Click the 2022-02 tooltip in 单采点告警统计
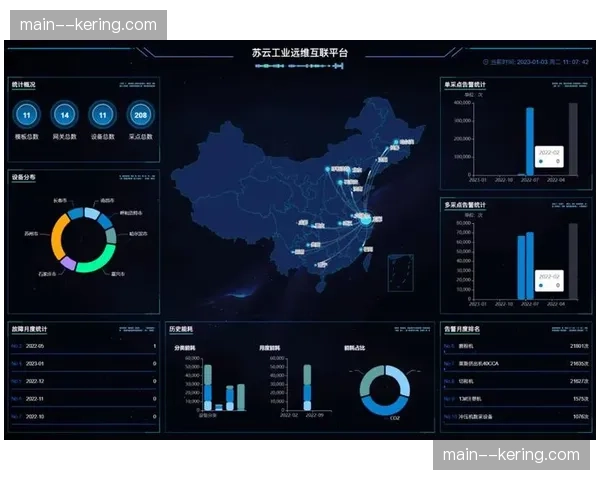This screenshot has height=480, width=600. (x=549, y=157)
